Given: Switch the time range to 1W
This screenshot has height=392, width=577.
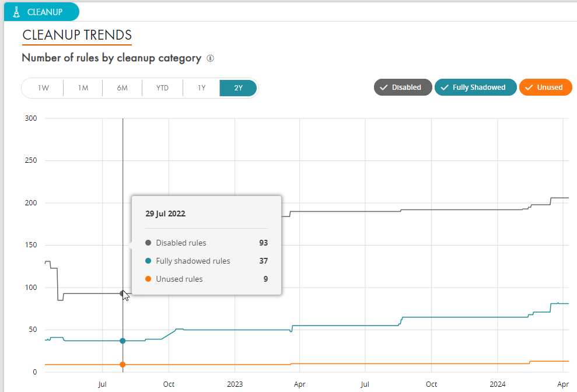Looking at the screenshot, I should [x=43, y=88].
